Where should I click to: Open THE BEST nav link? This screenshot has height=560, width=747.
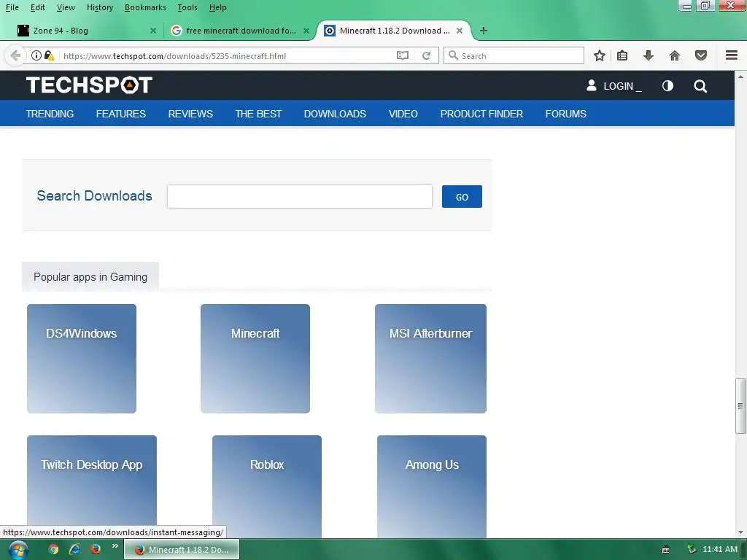tap(258, 114)
